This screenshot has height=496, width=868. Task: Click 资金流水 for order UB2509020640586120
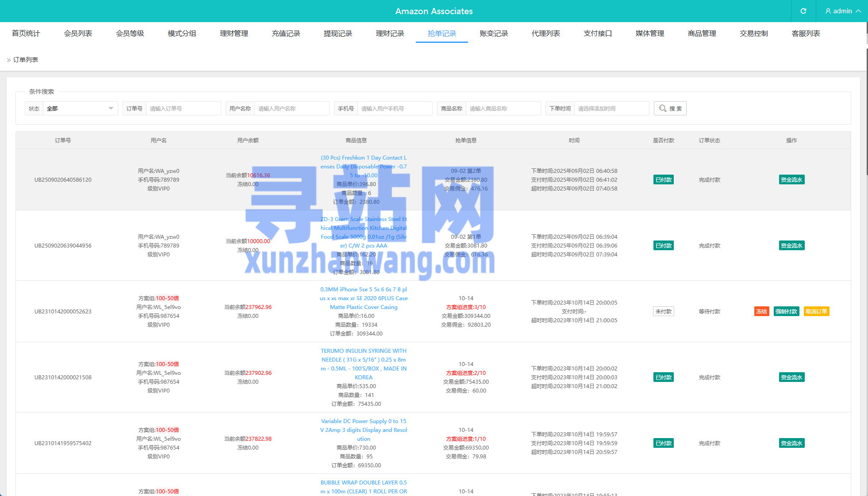point(791,179)
